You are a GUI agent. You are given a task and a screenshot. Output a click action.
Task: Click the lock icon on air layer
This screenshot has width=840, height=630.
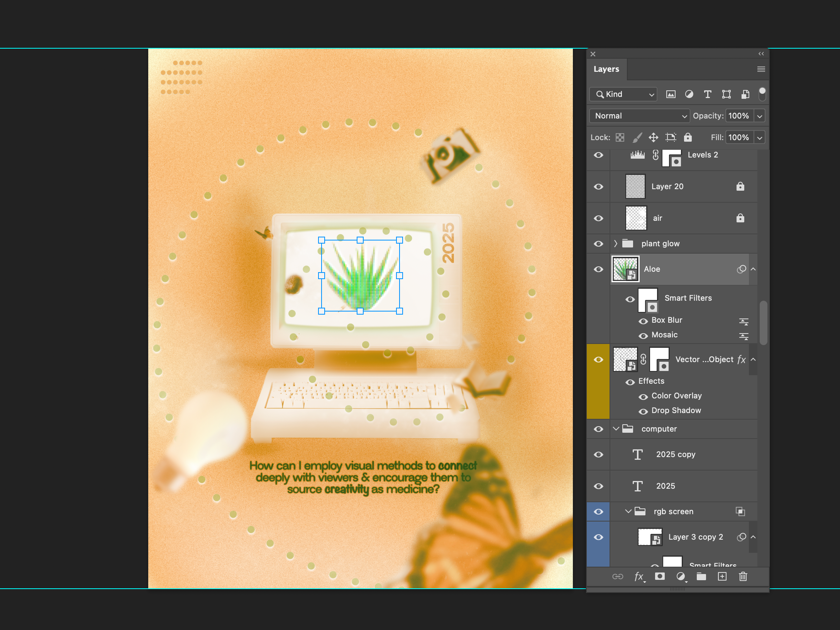pos(740,218)
